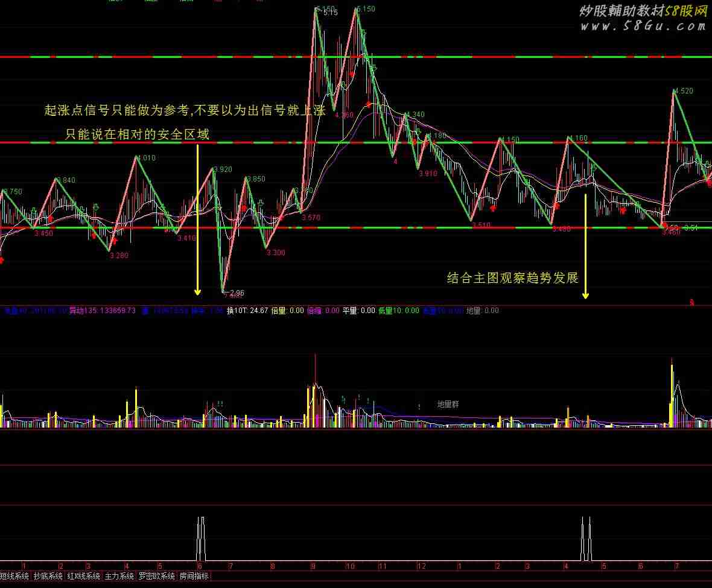Select the 4.010 peak price label
The image size is (712, 588).
(x=146, y=158)
